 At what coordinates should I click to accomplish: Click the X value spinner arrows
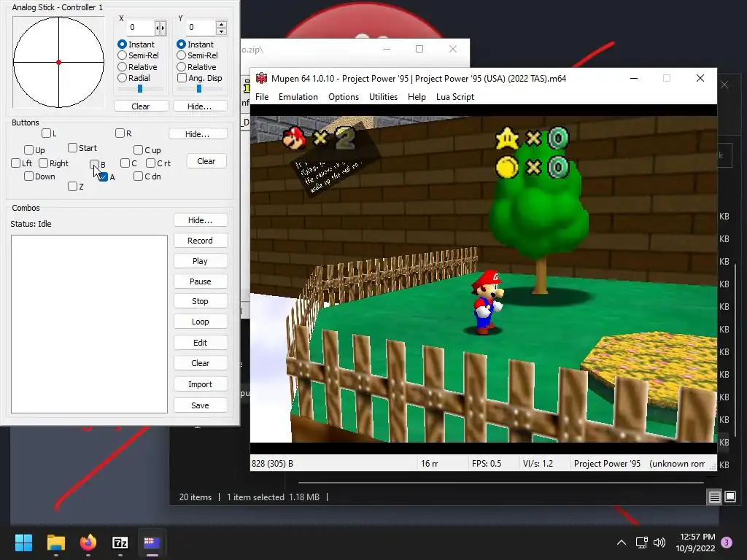160,28
